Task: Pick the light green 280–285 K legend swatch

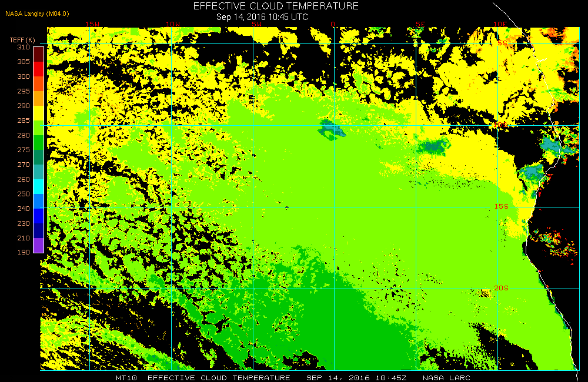Action: [x=38, y=128]
